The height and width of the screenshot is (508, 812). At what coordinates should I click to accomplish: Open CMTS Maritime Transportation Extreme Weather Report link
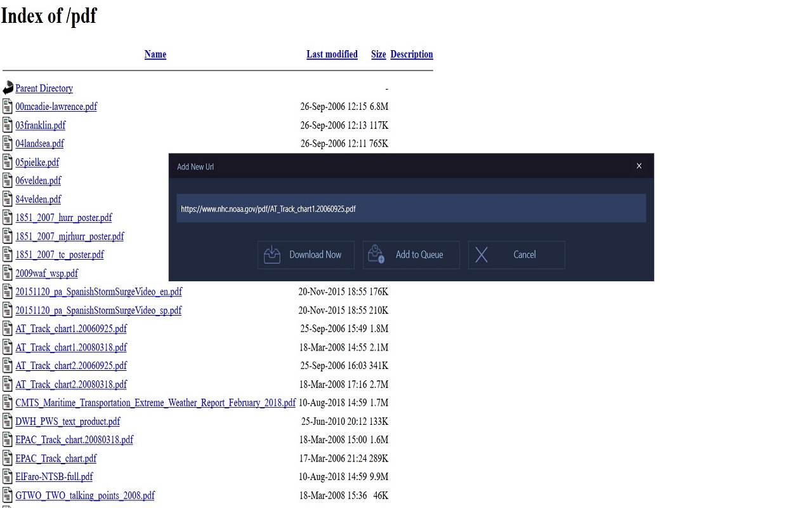coord(155,403)
